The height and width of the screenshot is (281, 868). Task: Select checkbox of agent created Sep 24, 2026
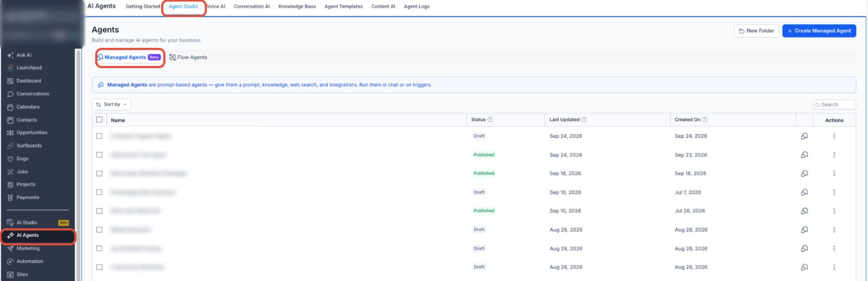click(x=99, y=136)
